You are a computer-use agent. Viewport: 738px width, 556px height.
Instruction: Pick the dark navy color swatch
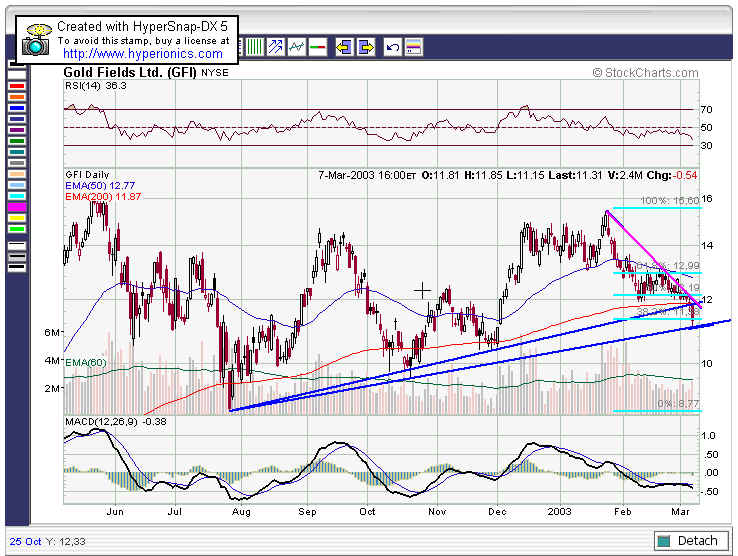coord(17,119)
